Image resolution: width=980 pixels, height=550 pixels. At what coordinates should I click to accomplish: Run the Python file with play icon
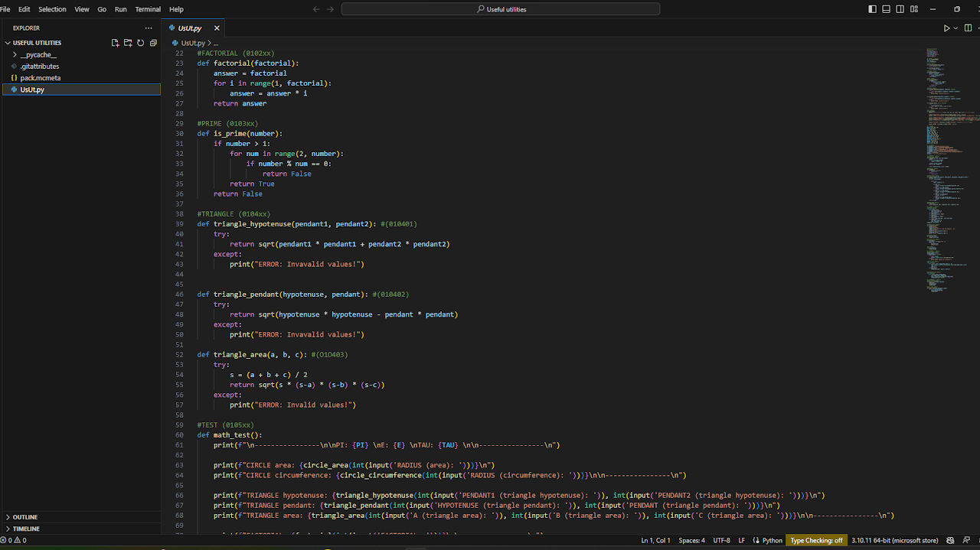946,28
